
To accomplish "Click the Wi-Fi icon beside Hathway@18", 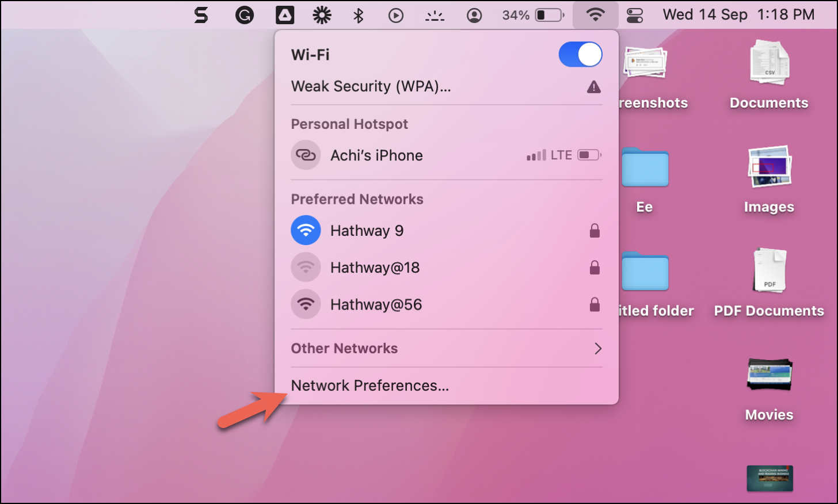I will [306, 268].
